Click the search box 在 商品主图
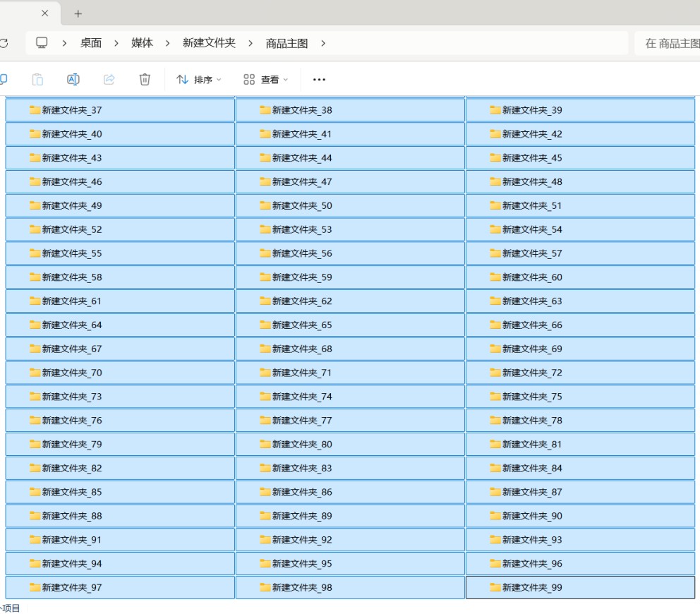Viewport: 700px width, 614px height. (x=667, y=43)
